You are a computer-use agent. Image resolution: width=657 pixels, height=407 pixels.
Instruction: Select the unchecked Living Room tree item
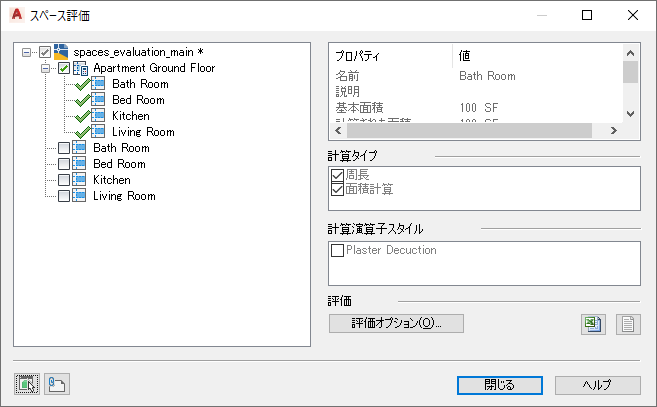[124, 196]
